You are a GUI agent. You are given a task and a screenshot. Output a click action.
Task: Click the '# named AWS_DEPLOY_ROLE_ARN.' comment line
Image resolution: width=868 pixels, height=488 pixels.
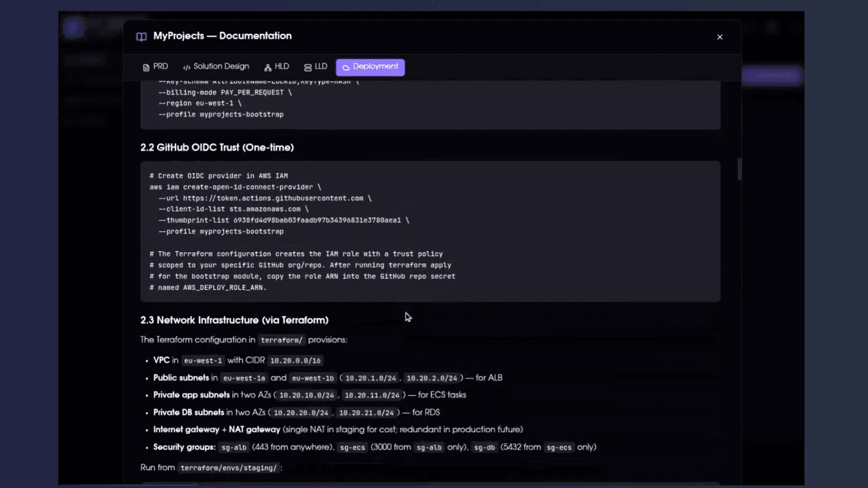(208, 287)
